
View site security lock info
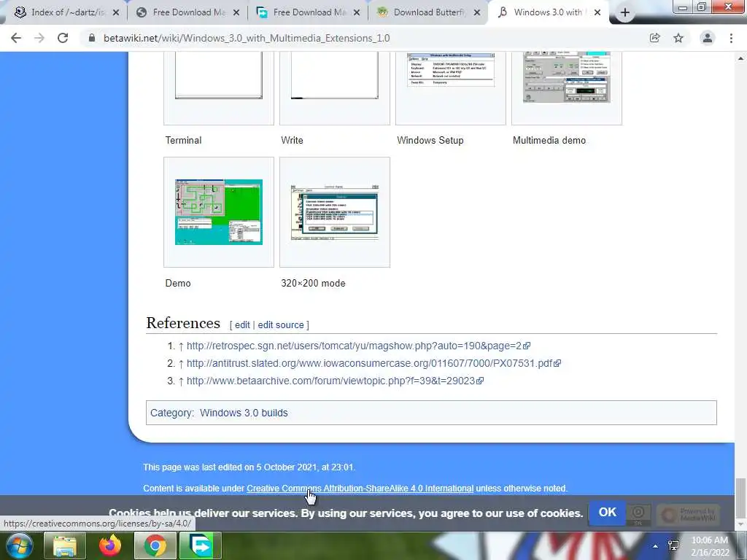coord(92,38)
